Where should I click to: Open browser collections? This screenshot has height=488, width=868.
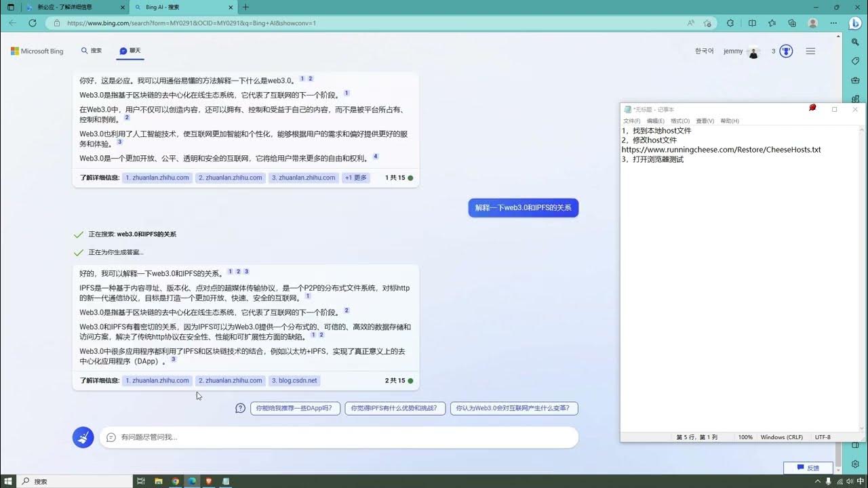click(x=792, y=22)
